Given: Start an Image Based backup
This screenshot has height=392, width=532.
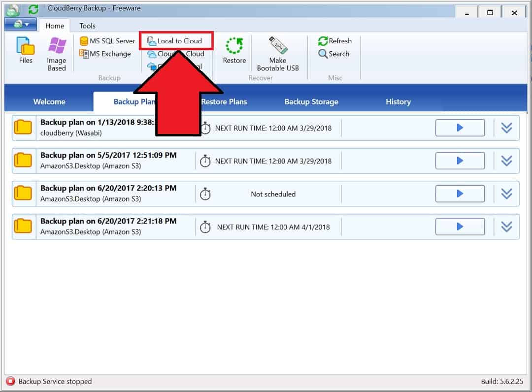Looking at the screenshot, I should tap(57, 54).
